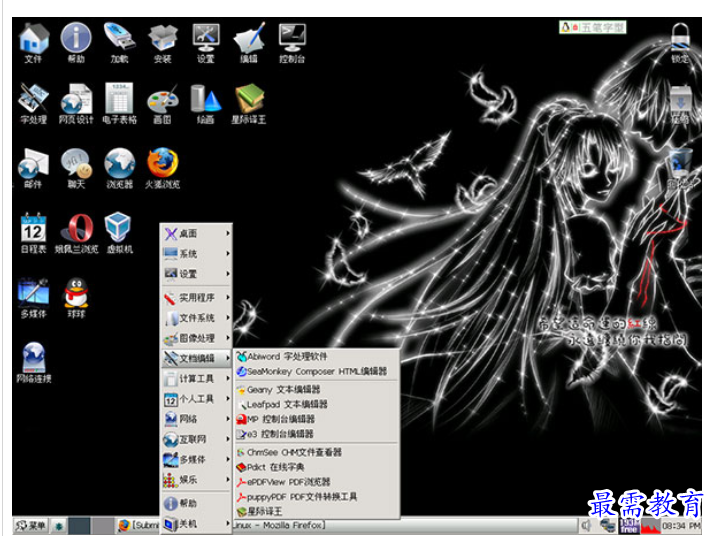Select the 娱乐 menu entry
The width and height of the screenshot is (712, 536).
pos(197,480)
